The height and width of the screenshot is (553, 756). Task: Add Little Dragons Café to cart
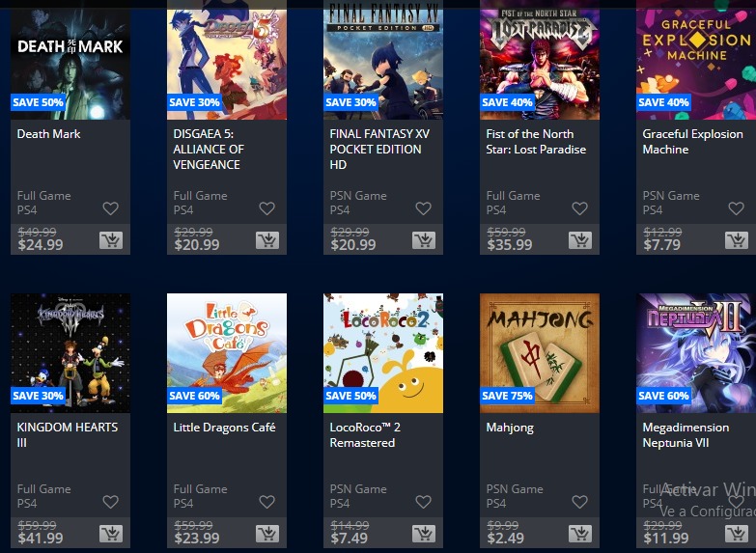click(x=267, y=534)
